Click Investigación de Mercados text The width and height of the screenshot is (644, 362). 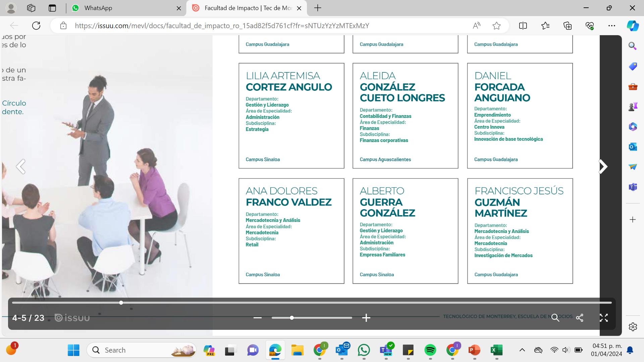[x=503, y=255]
